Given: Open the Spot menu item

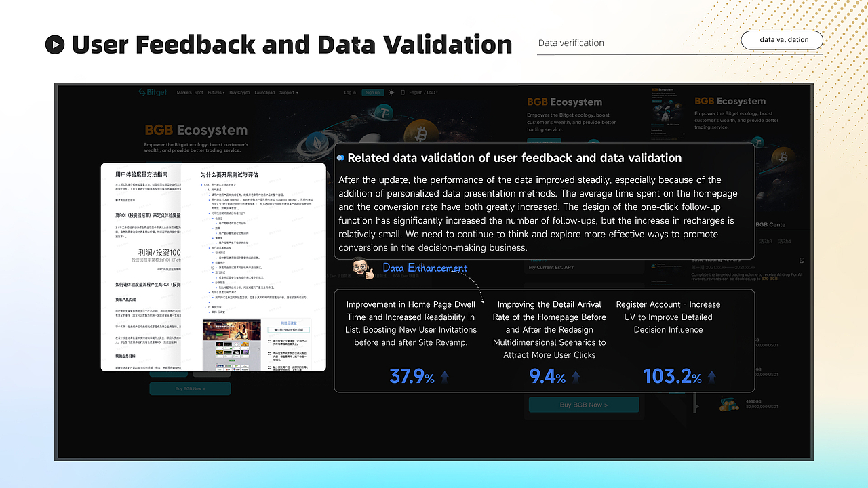Looking at the screenshot, I should click(199, 92).
